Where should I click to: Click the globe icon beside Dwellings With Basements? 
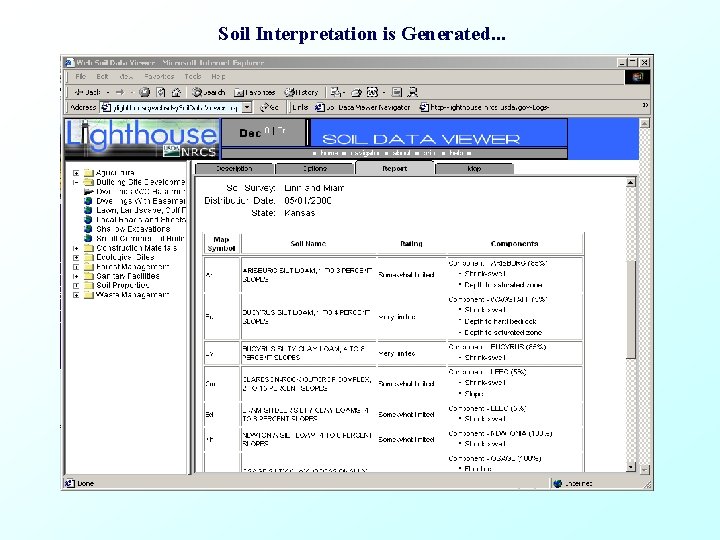click(88, 201)
